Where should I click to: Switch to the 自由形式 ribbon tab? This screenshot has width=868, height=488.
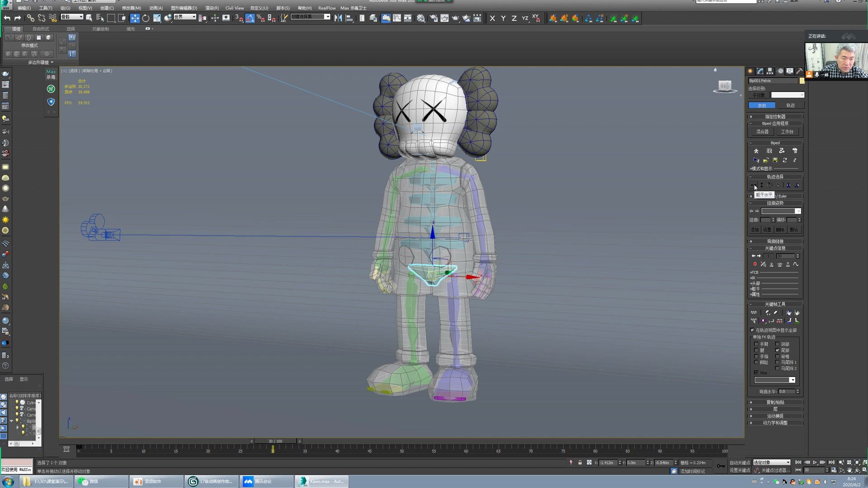click(41, 29)
